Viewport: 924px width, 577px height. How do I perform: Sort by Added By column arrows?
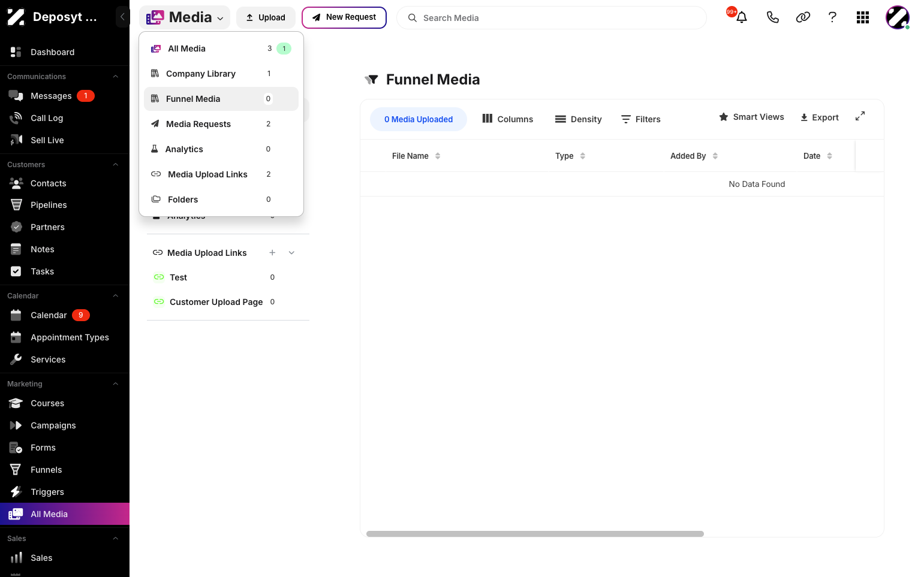[x=715, y=156]
